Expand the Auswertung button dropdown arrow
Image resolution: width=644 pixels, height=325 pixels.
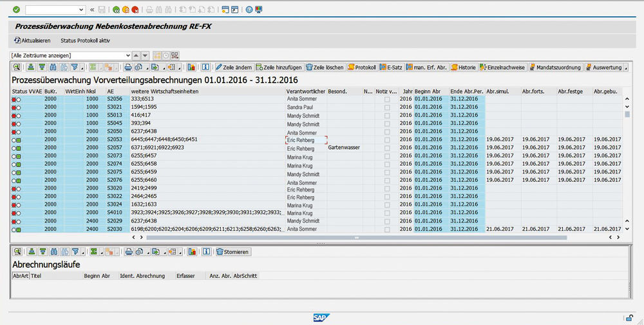625,67
